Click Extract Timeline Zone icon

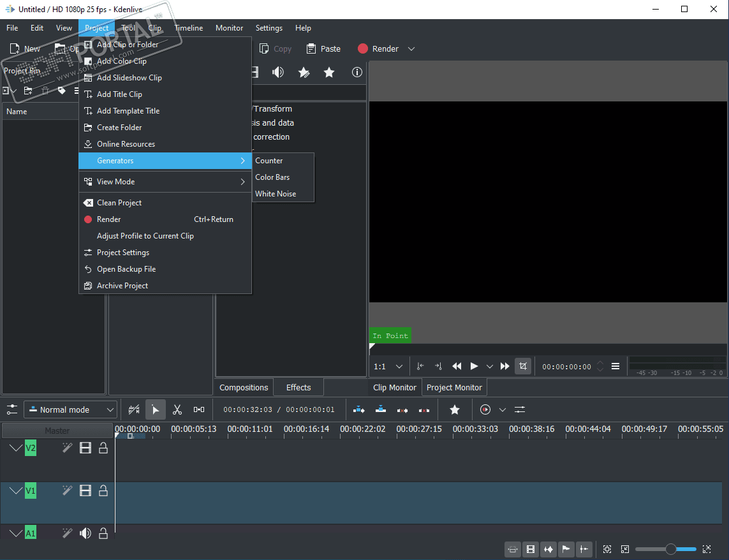pos(402,409)
